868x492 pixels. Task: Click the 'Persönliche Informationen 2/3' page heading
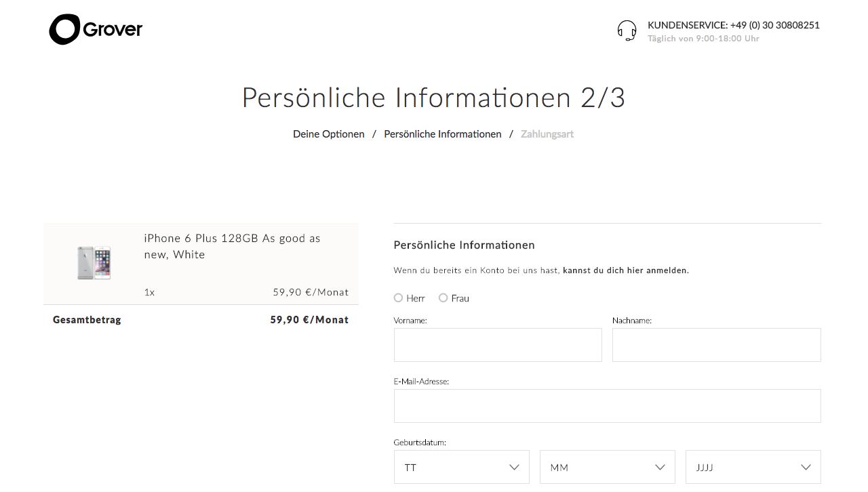click(x=434, y=98)
